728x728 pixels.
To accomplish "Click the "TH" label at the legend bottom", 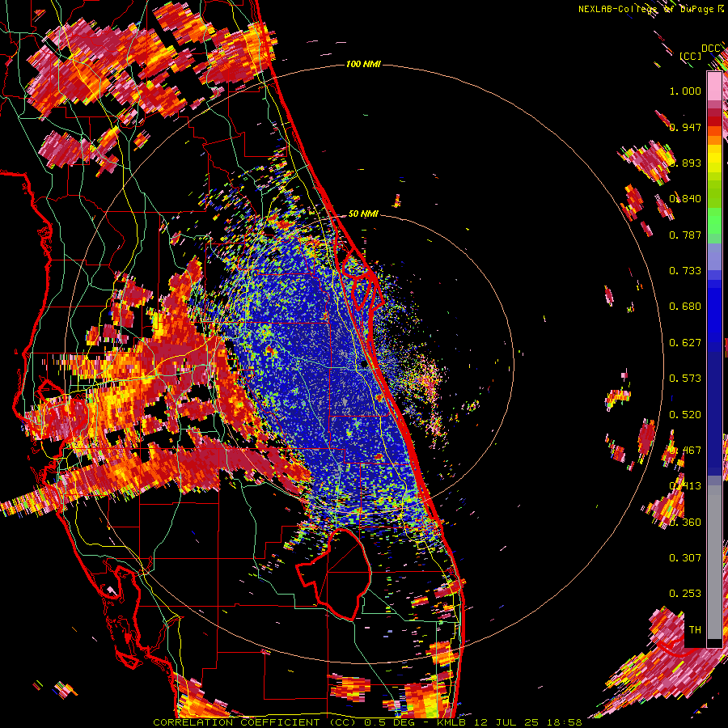I will point(695,630).
